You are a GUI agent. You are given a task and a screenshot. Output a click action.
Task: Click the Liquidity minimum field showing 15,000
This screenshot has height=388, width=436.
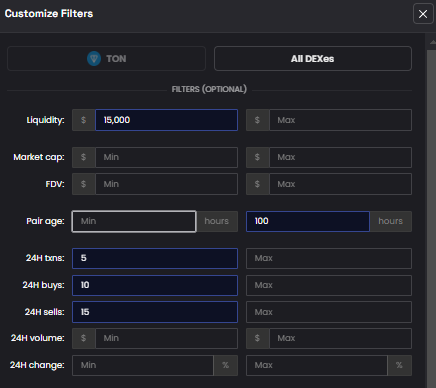coord(166,120)
